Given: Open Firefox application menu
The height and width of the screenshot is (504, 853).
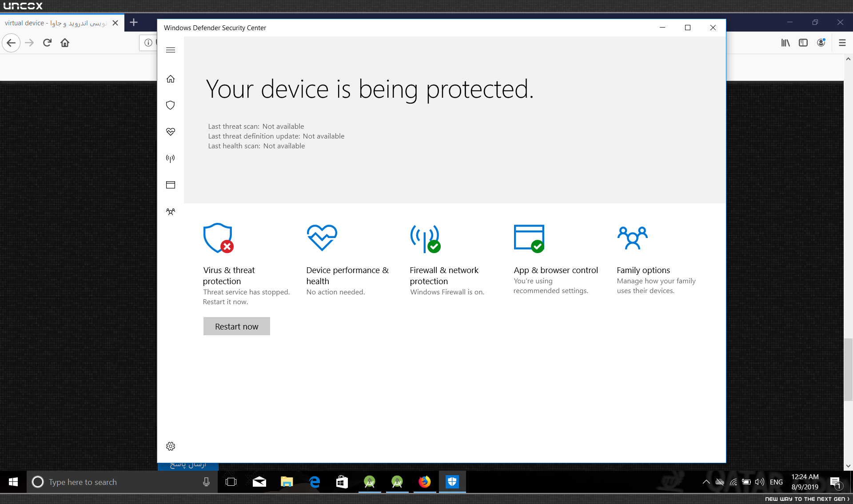Looking at the screenshot, I should click(842, 43).
